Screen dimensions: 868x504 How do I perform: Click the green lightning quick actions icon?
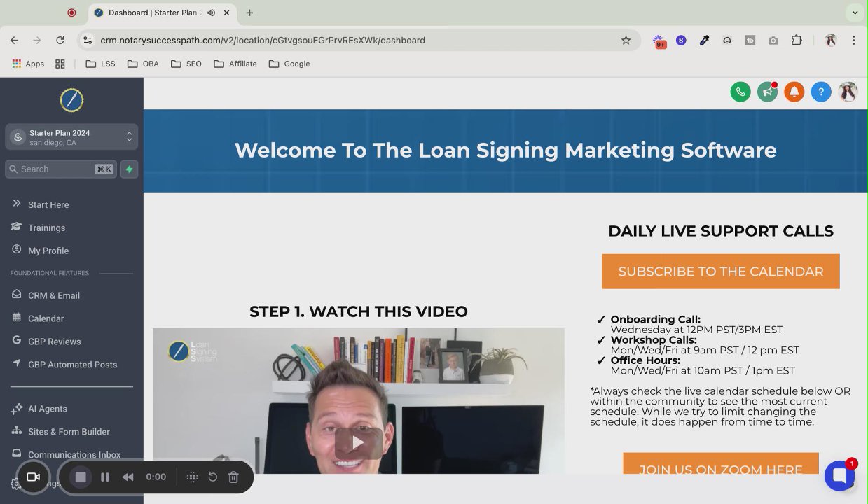(129, 169)
